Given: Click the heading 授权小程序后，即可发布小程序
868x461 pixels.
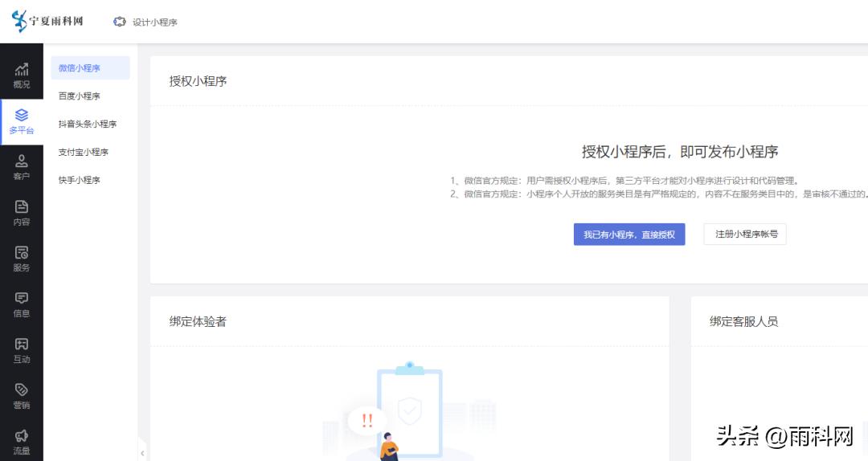Looking at the screenshot, I should point(680,152).
